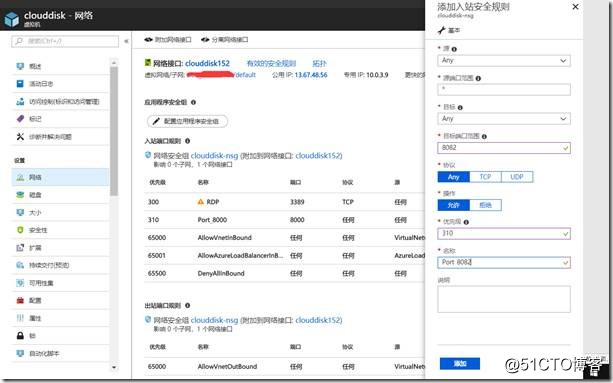
Task: Open the 目标 destination Any dropdown
Action: coord(504,119)
